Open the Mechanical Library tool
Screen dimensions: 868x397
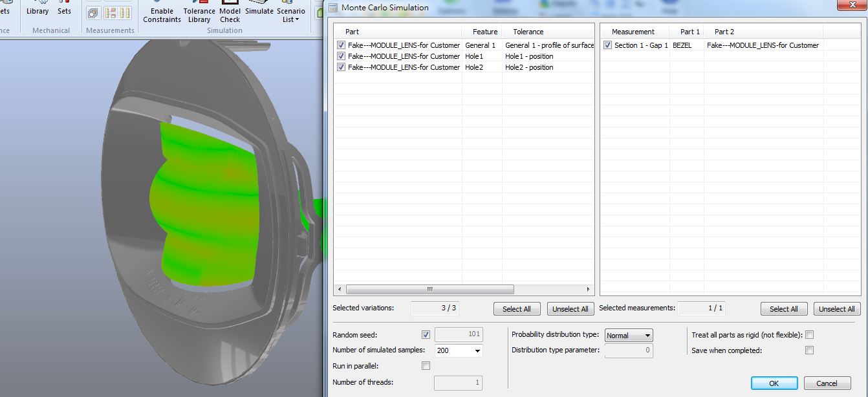coord(38,8)
